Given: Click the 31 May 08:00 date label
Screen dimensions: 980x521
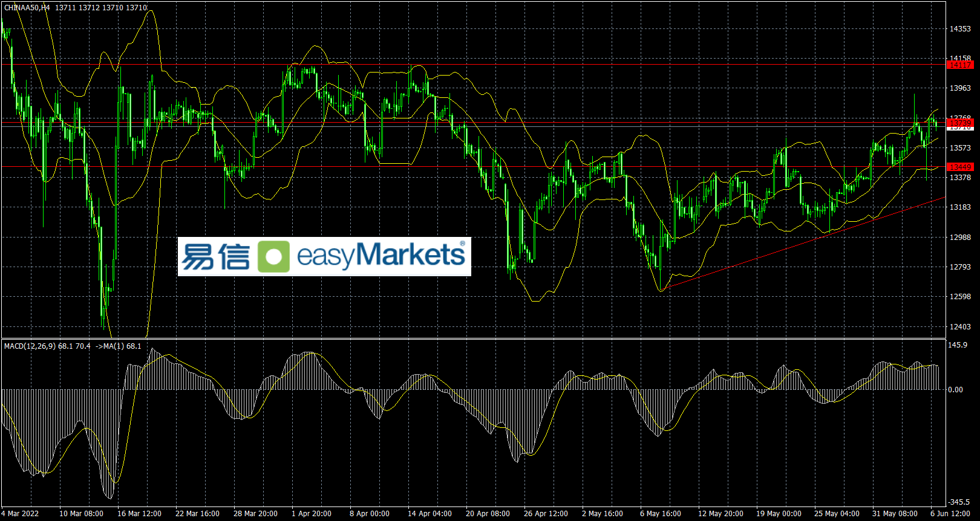Looking at the screenshot, I should click(895, 514).
